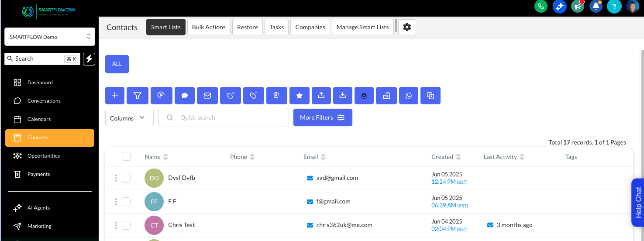Click the question mark help icon
Viewport: 644px width, 241px height.
pos(614,7)
